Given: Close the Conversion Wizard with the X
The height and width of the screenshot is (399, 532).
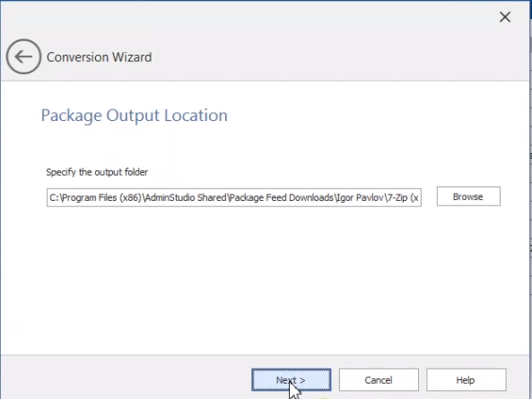Looking at the screenshot, I should pyautogui.click(x=505, y=17).
